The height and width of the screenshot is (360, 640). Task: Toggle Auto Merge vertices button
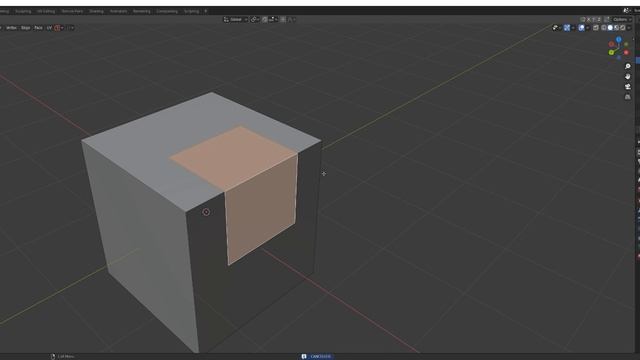coord(607,19)
